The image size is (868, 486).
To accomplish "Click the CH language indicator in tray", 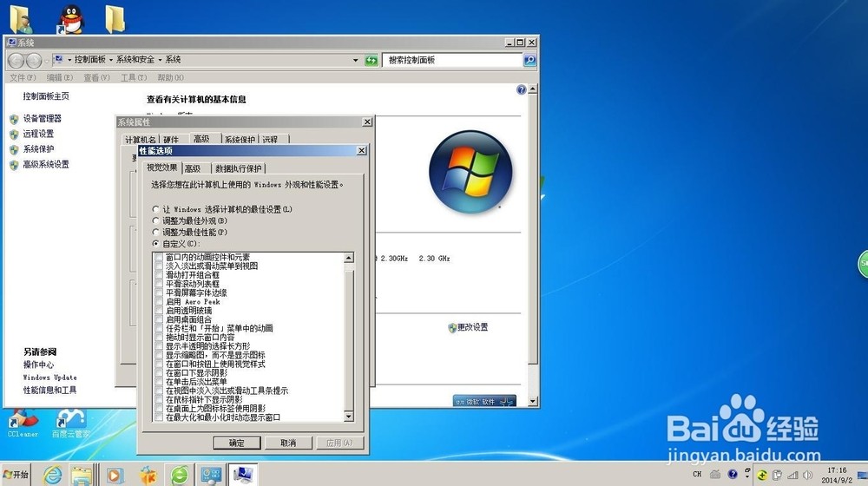I will [697, 475].
